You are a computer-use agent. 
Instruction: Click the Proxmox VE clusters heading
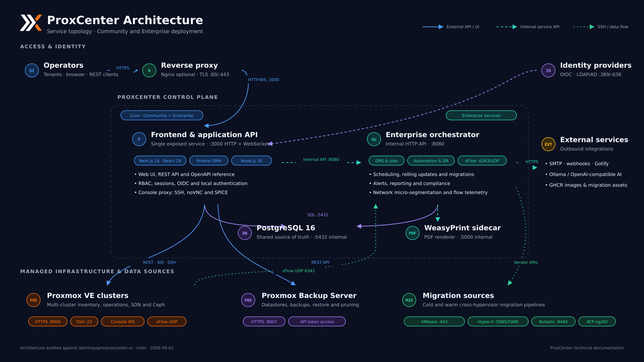click(x=88, y=296)
